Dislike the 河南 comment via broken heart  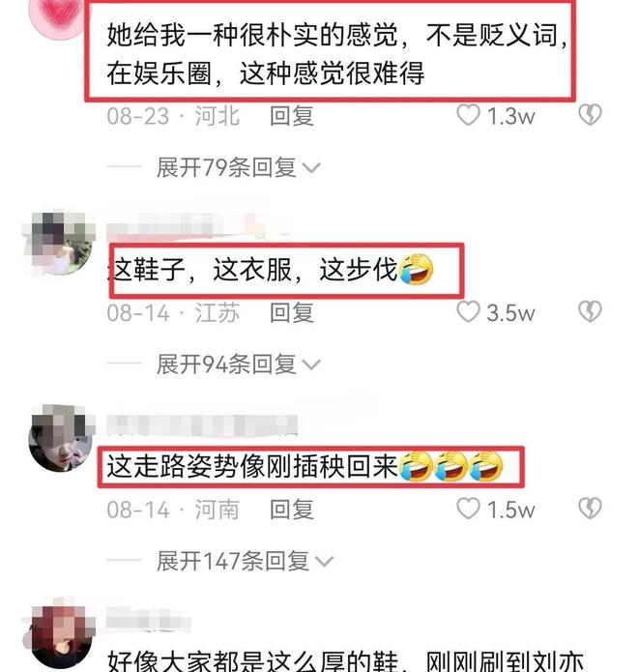590,509
